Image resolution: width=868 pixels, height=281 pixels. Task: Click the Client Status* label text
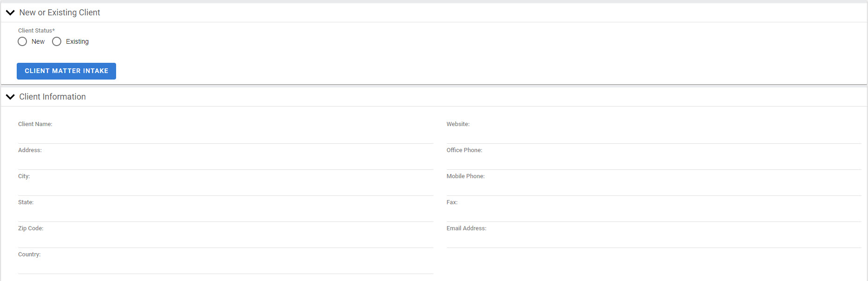(36, 31)
